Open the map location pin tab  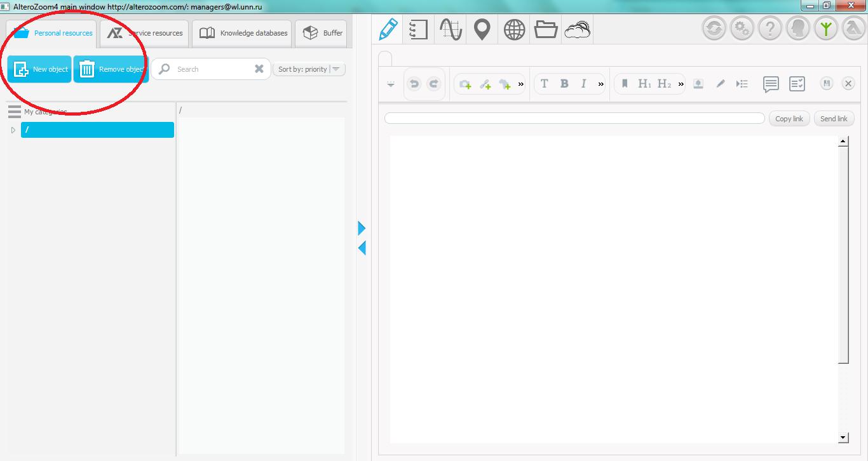482,30
